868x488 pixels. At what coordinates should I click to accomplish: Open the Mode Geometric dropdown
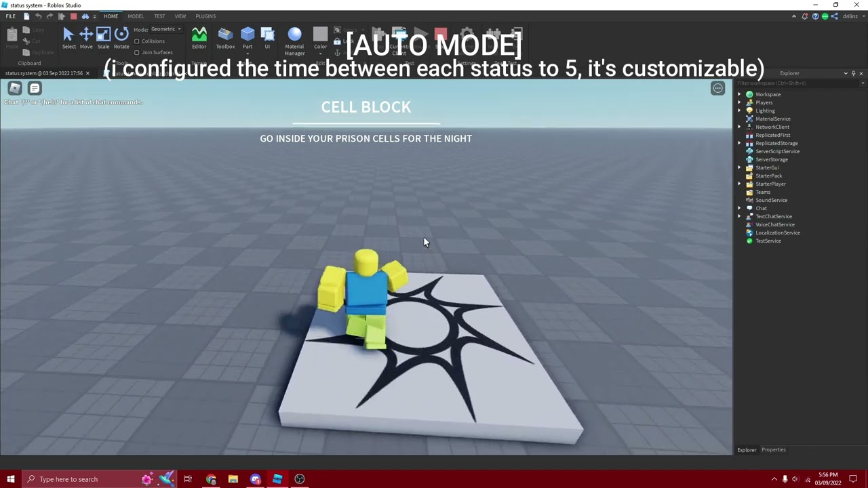166,29
